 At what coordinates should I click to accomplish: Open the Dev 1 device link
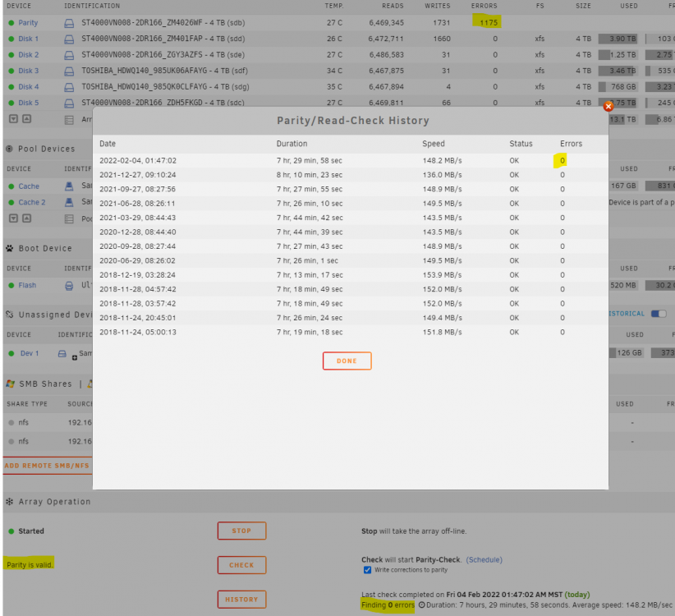coord(30,353)
